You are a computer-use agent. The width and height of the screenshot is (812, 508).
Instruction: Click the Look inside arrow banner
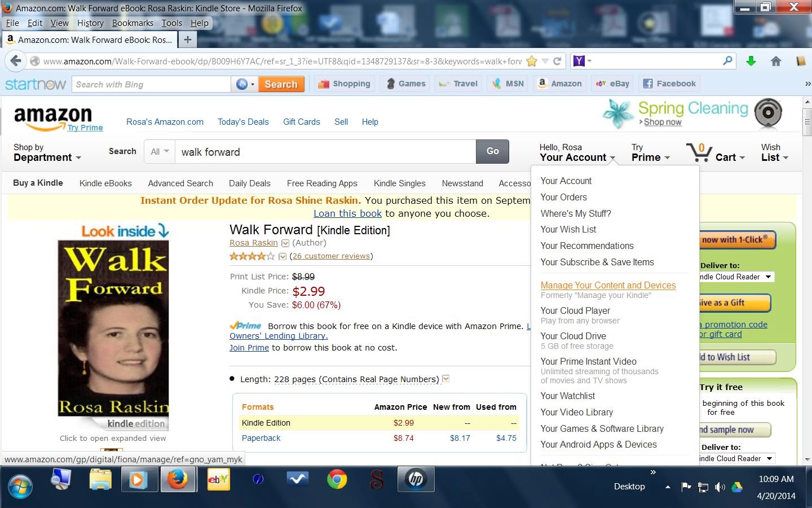pyautogui.click(x=125, y=231)
